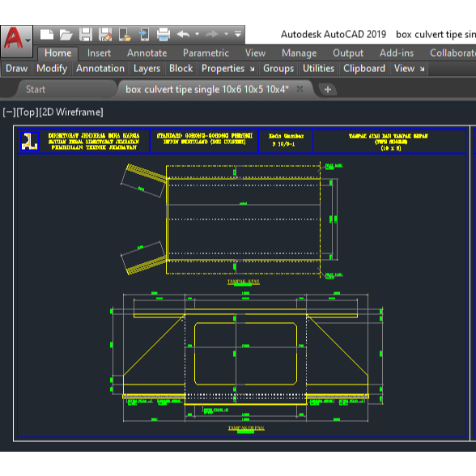Open the View panel in ribbon

405,69
